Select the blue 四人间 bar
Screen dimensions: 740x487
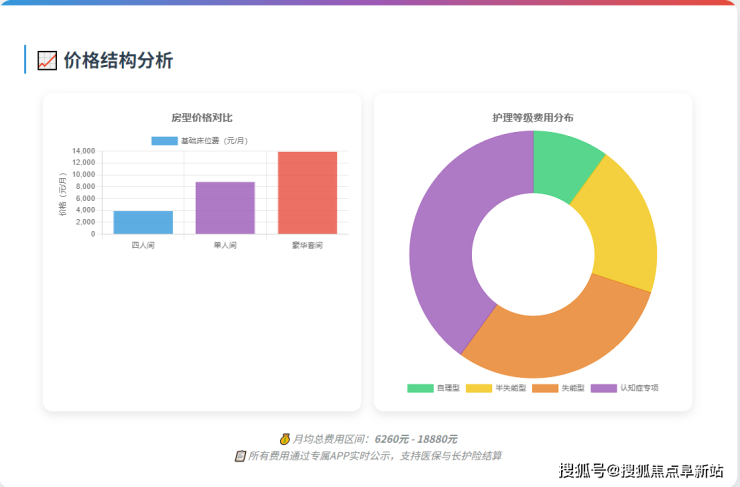(x=143, y=222)
